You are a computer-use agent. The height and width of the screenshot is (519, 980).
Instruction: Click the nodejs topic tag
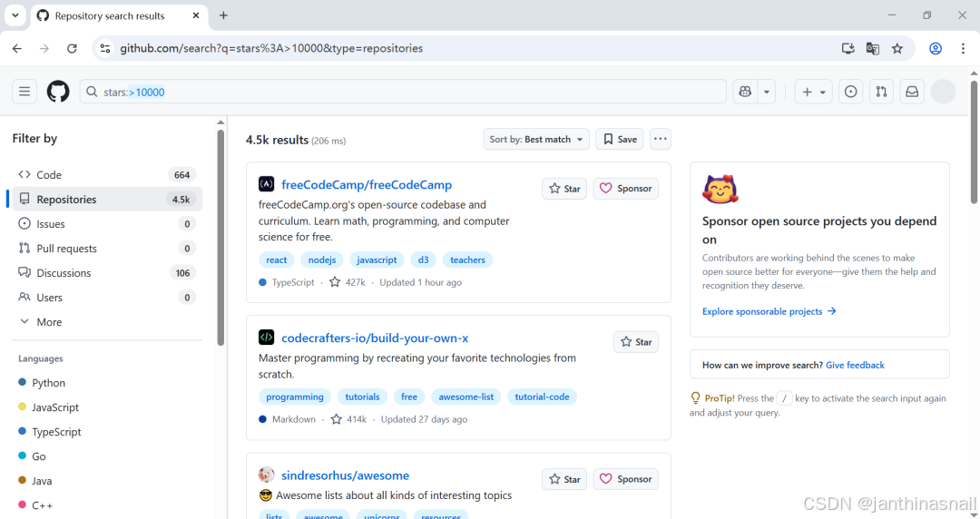322,259
